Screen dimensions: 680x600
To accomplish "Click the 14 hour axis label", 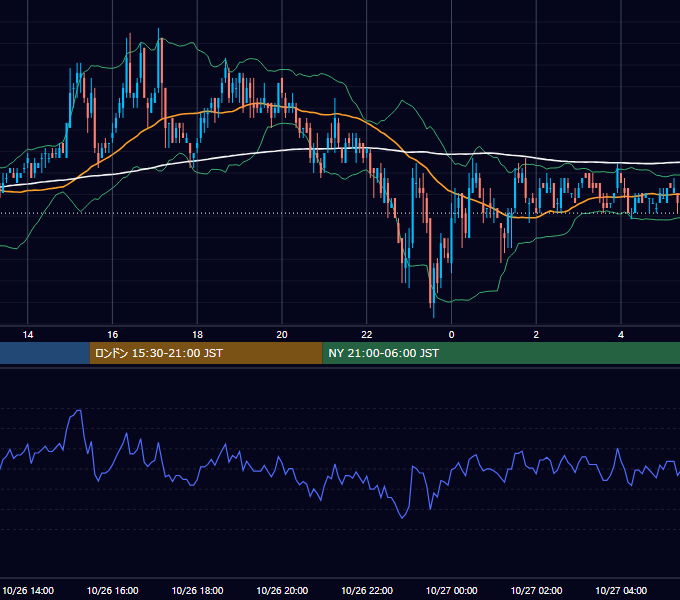I will [x=28, y=335].
